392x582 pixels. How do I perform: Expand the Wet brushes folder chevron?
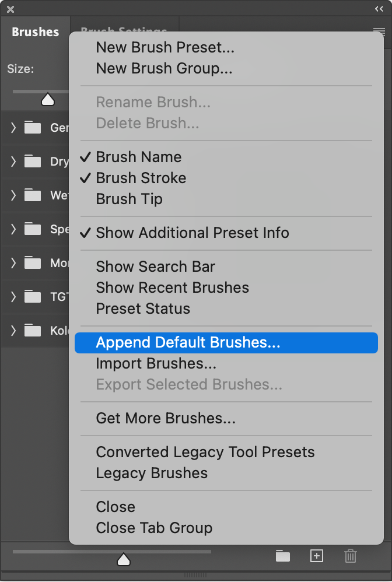13,195
